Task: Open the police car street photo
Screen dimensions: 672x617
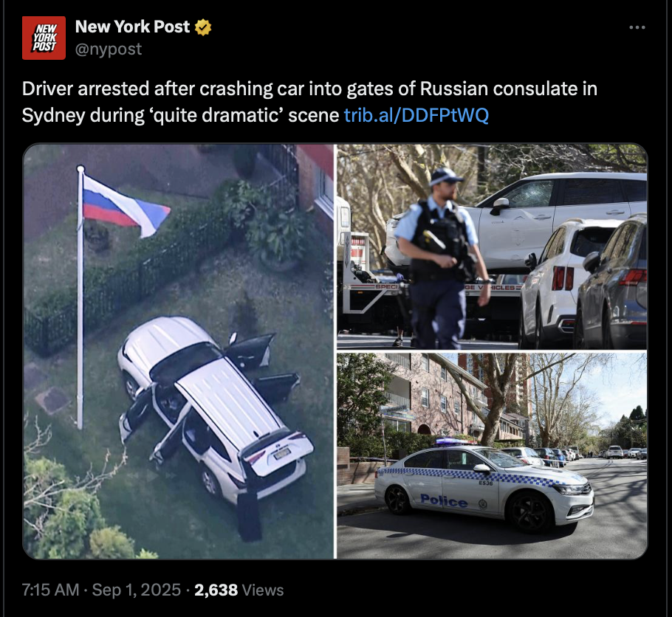Action: (492, 455)
